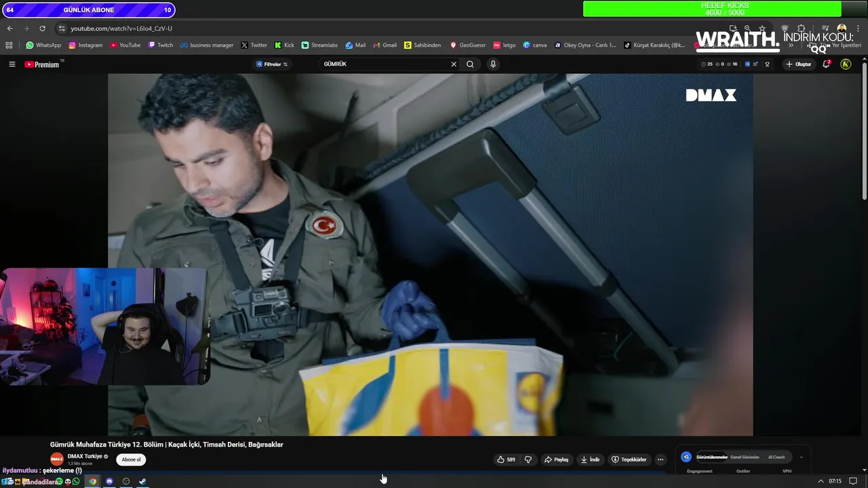Open the WhatsApp bookmark
The width and height of the screenshot is (868, 488).
click(x=43, y=45)
